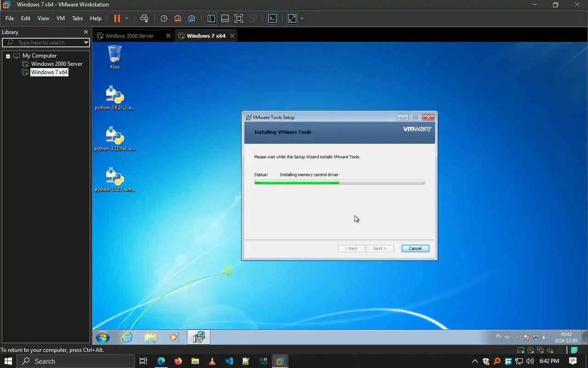Image resolution: width=588 pixels, height=368 pixels.
Task: Open the Tabs menu
Action: tap(78, 18)
